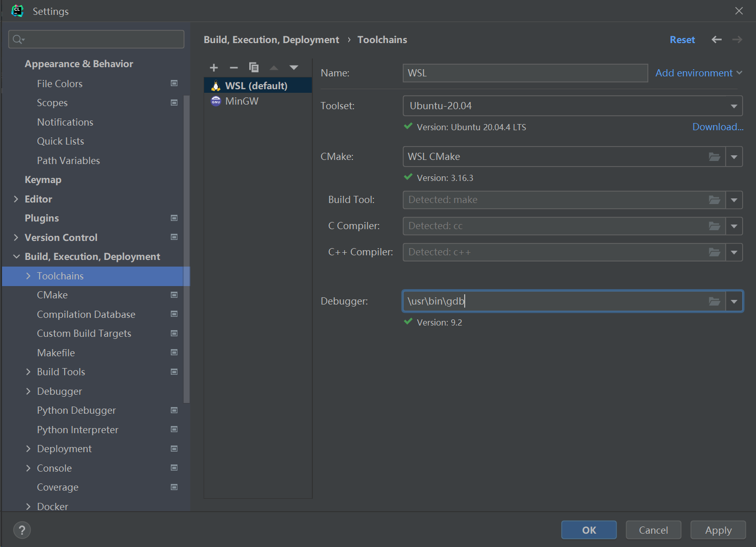The image size is (756, 547).
Task: Focus the toolchain Name field
Action: [x=525, y=73]
